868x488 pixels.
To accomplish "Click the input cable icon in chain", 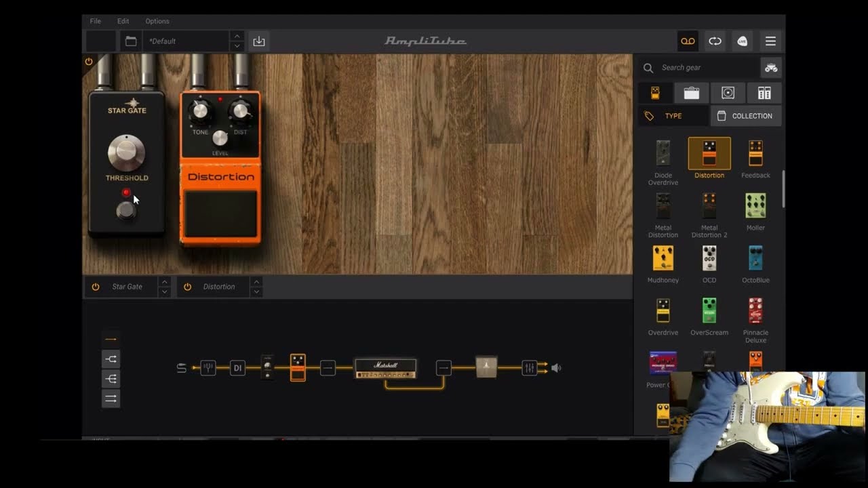I will click(x=182, y=368).
